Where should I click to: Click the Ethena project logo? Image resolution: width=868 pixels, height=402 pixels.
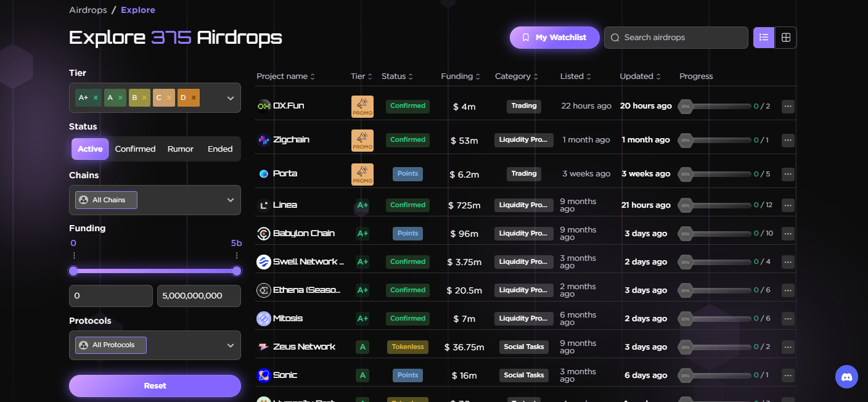264,290
